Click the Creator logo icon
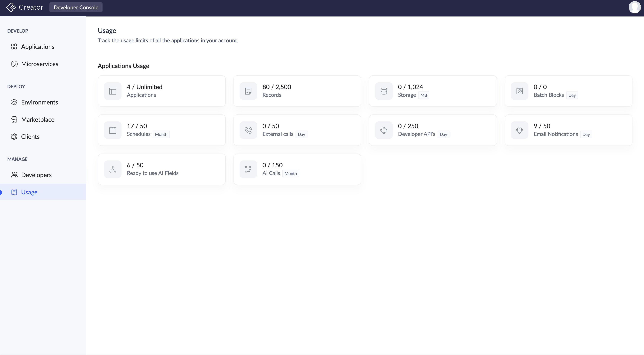This screenshot has width=644, height=355. (11, 7)
